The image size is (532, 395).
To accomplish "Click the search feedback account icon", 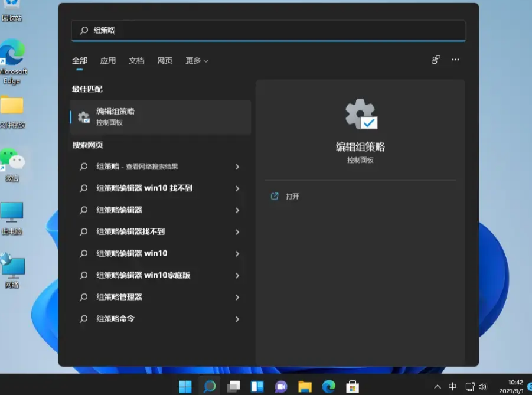I will pyautogui.click(x=435, y=60).
